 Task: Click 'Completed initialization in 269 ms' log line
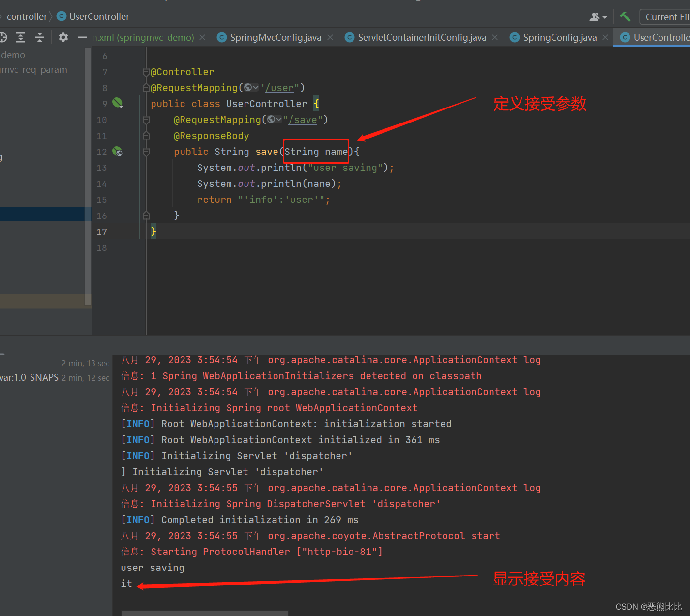click(240, 520)
